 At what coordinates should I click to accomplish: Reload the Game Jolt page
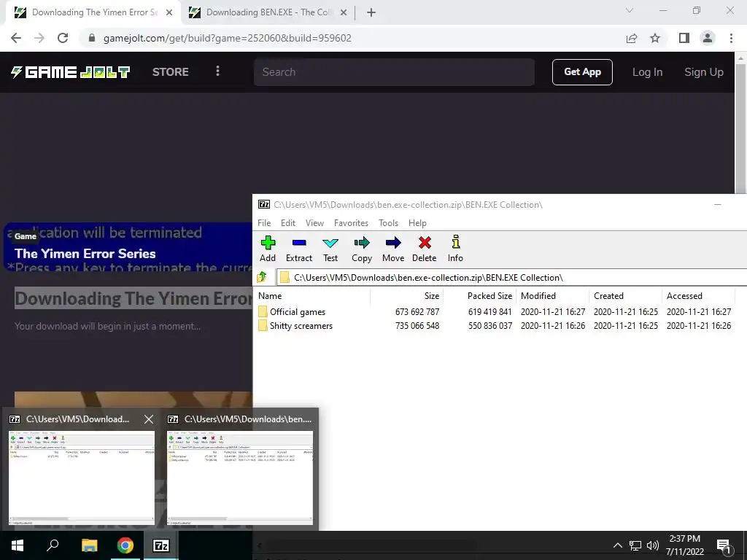(63, 38)
